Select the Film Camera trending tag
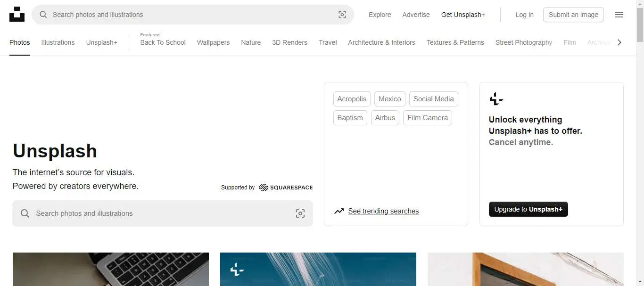The image size is (644, 286). click(x=428, y=118)
